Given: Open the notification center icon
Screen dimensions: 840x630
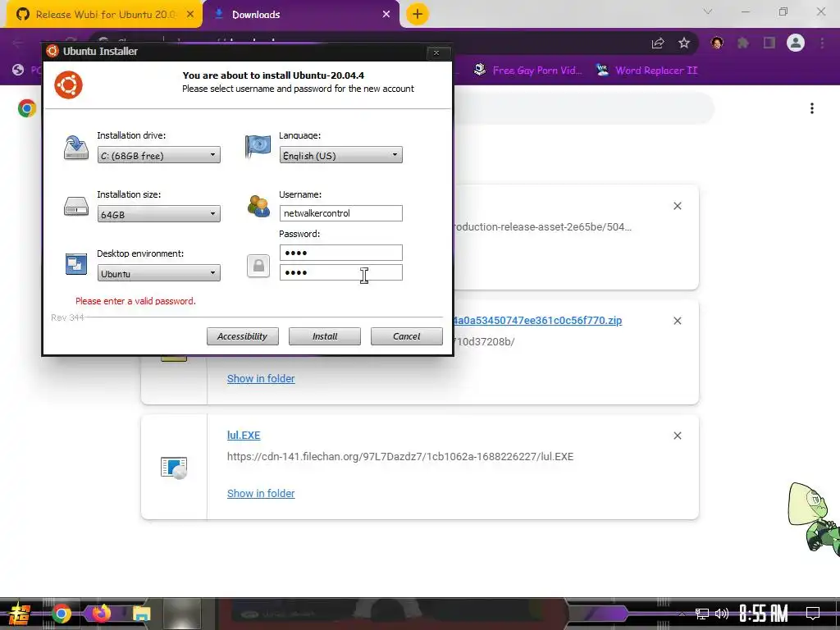Looking at the screenshot, I should (x=813, y=614).
